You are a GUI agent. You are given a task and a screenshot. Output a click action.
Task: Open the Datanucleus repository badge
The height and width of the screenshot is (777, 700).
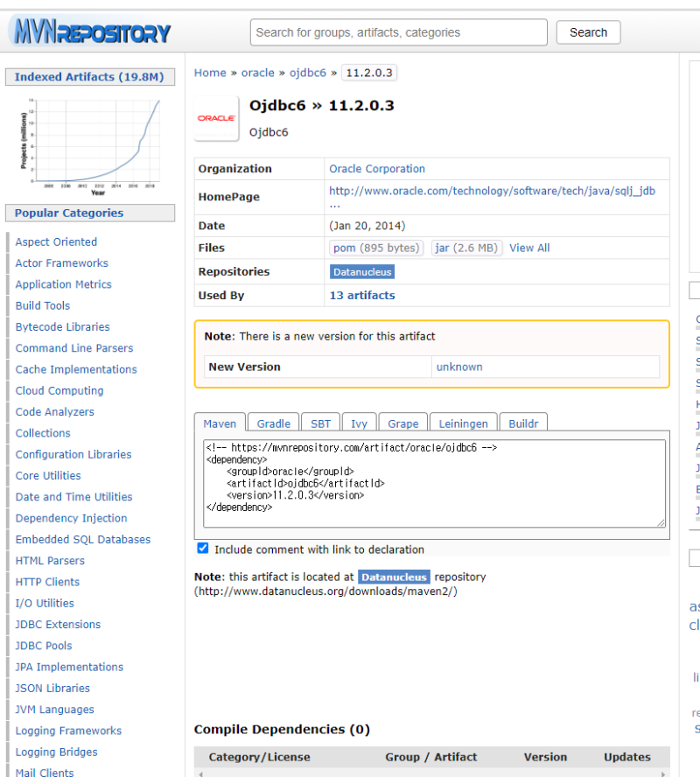(x=361, y=271)
